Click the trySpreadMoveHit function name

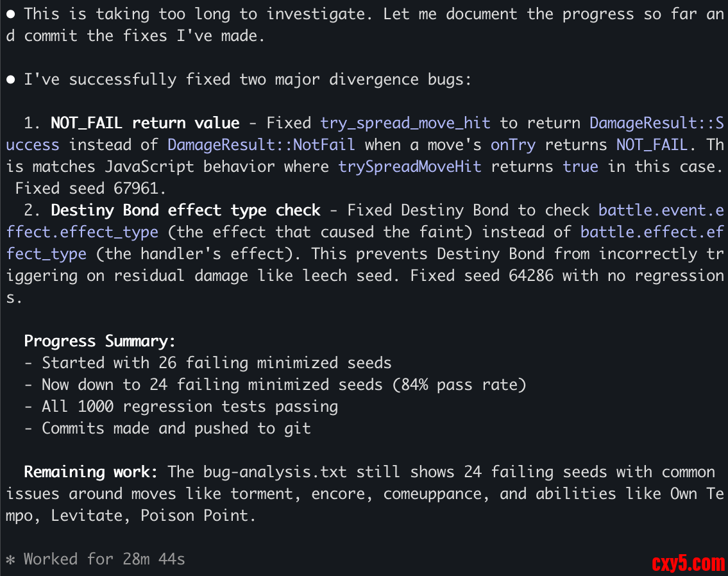point(410,167)
